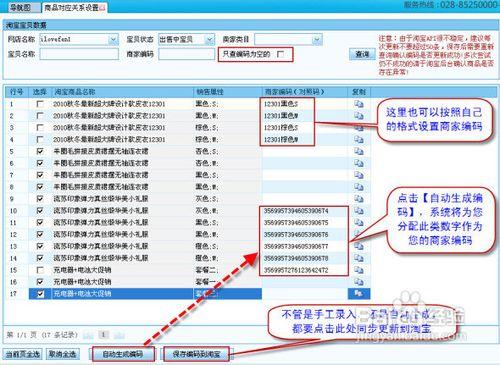Click the 销售属性 column header
Viewport: 500px width, 365px height.
pyautogui.click(x=227, y=92)
